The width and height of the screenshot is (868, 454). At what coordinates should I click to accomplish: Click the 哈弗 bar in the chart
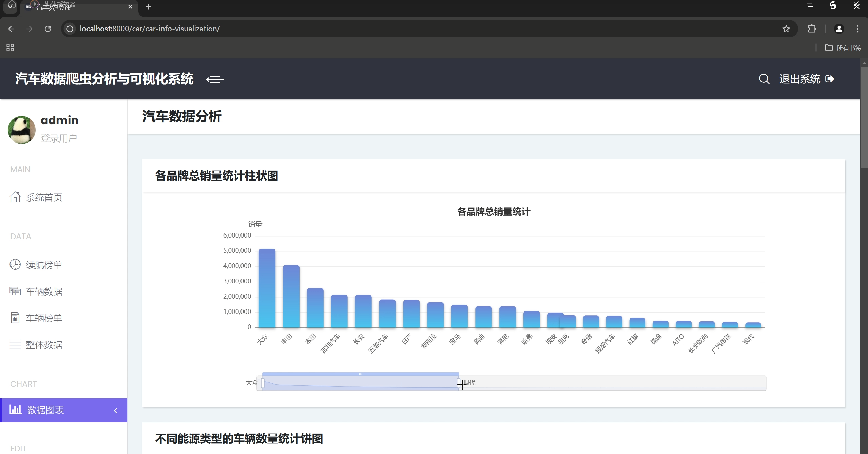point(532,319)
